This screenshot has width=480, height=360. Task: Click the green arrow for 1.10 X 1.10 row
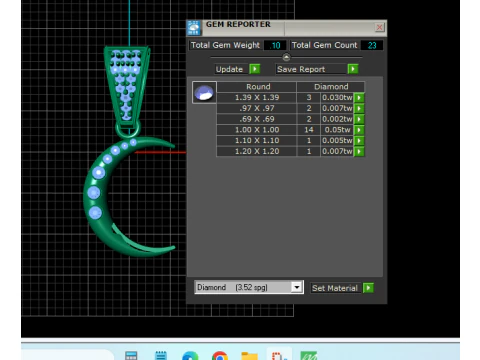tap(359, 141)
